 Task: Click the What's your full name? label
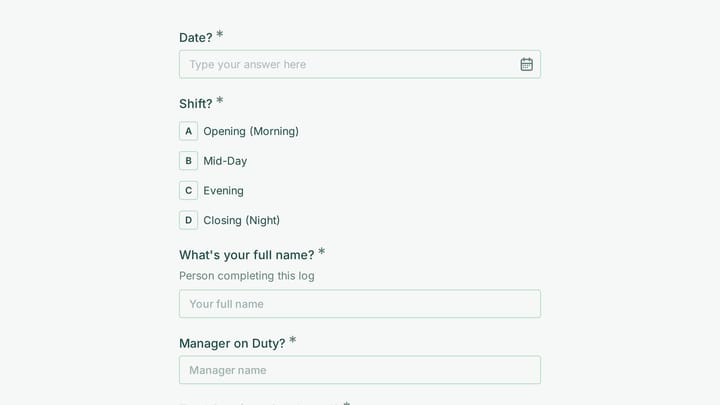(x=247, y=255)
